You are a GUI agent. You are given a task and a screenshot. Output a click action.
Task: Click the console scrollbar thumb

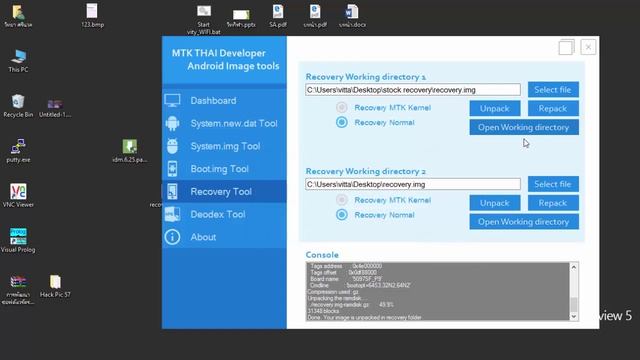574,304
